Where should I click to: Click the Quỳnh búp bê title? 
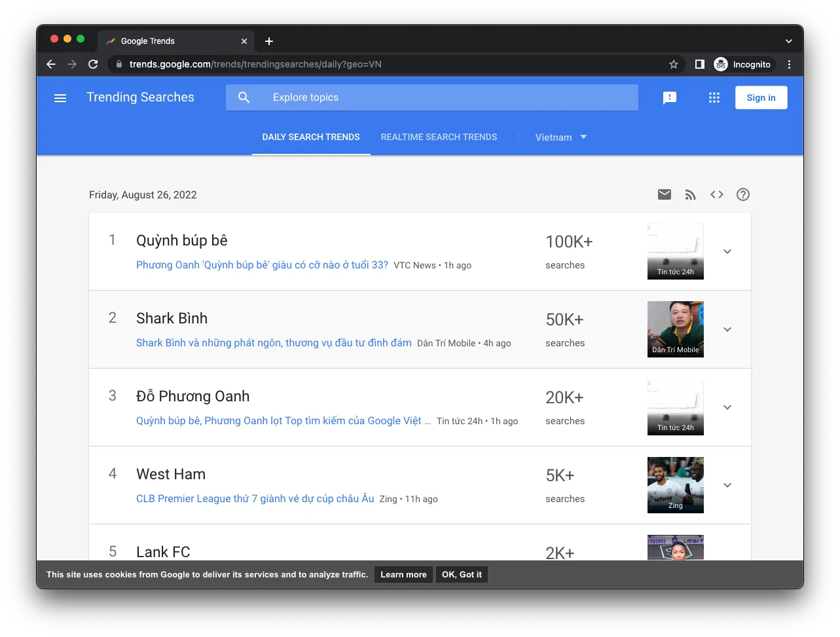(182, 241)
